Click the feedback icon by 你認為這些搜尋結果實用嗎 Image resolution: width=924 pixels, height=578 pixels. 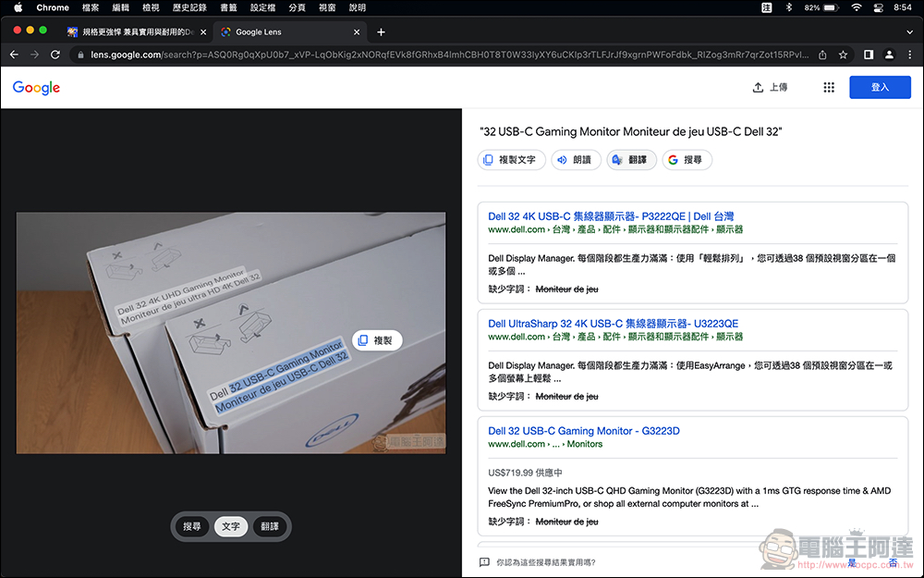[484, 562]
